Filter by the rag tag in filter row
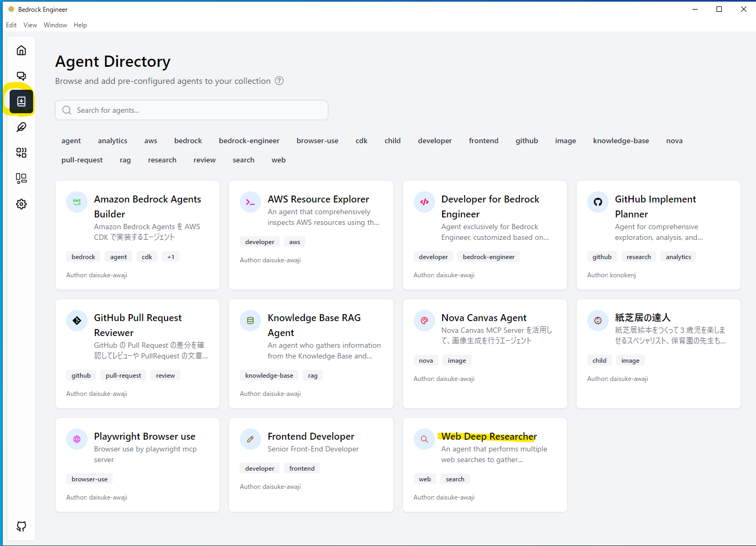The width and height of the screenshot is (756, 546). [125, 160]
